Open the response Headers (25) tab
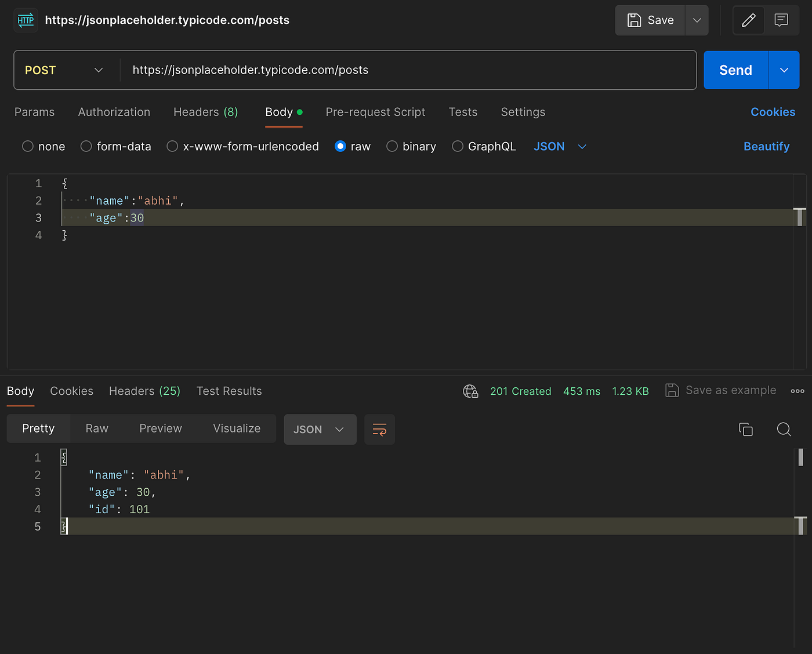Image resolution: width=812 pixels, height=654 pixels. pos(144,391)
